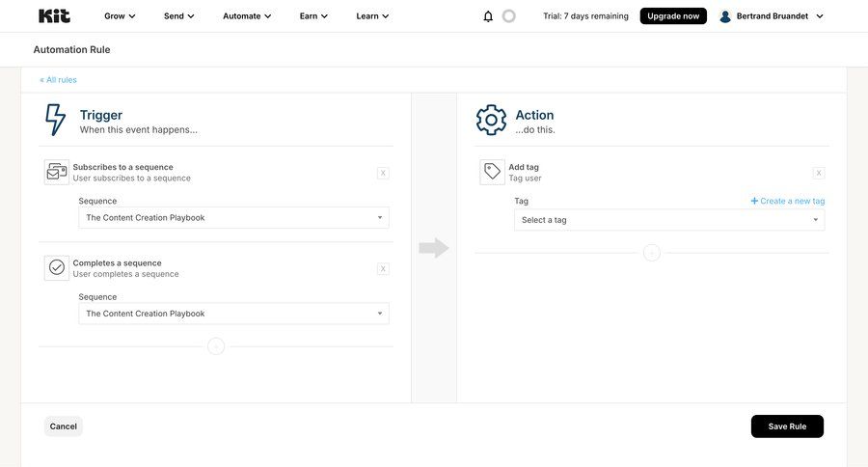The image size is (868, 467).
Task: Add another trigger with plus circle
Action: 216,346
